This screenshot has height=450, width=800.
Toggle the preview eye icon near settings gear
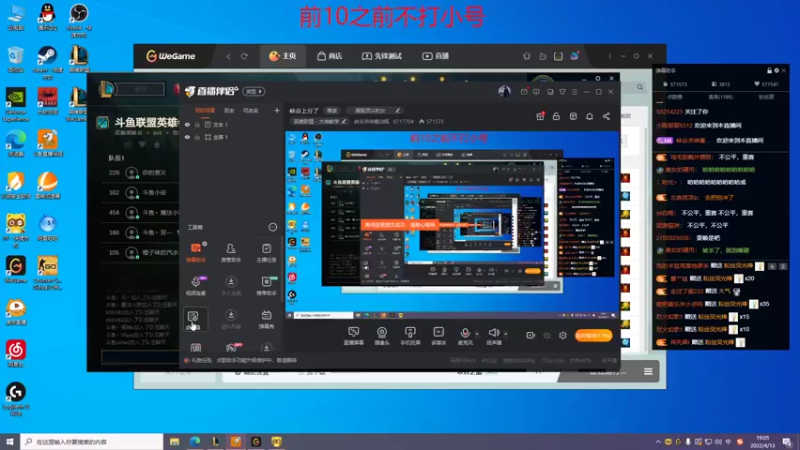(547, 335)
